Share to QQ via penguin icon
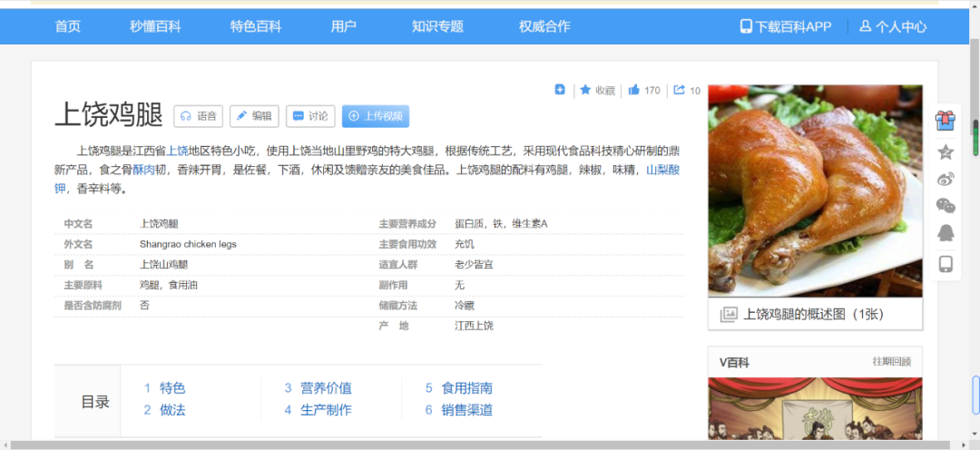 pyautogui.click(x=946, y=233)
